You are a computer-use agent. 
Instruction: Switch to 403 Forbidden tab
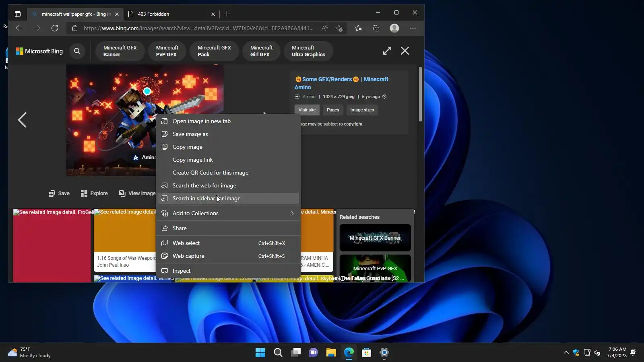(172, 14)
